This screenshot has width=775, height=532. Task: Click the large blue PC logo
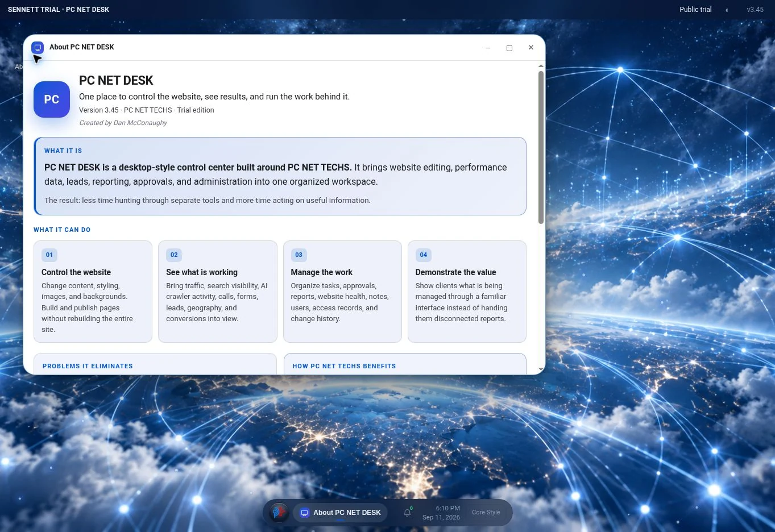52,99
